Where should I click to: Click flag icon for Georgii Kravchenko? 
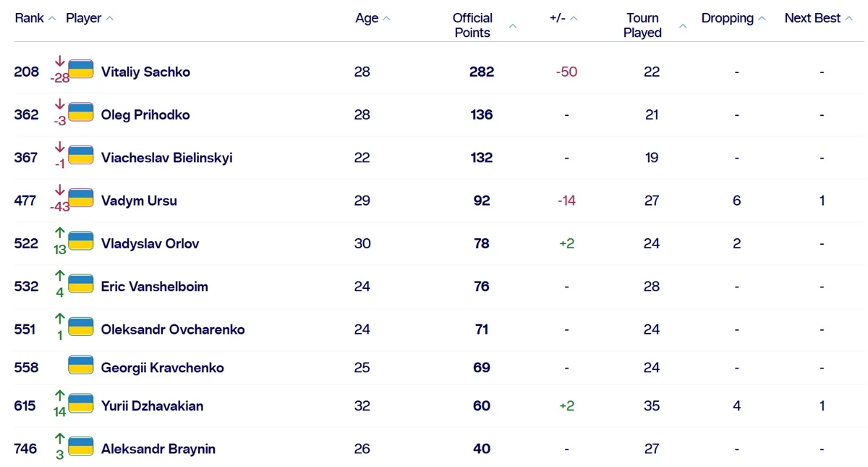(x=81, y=366)
